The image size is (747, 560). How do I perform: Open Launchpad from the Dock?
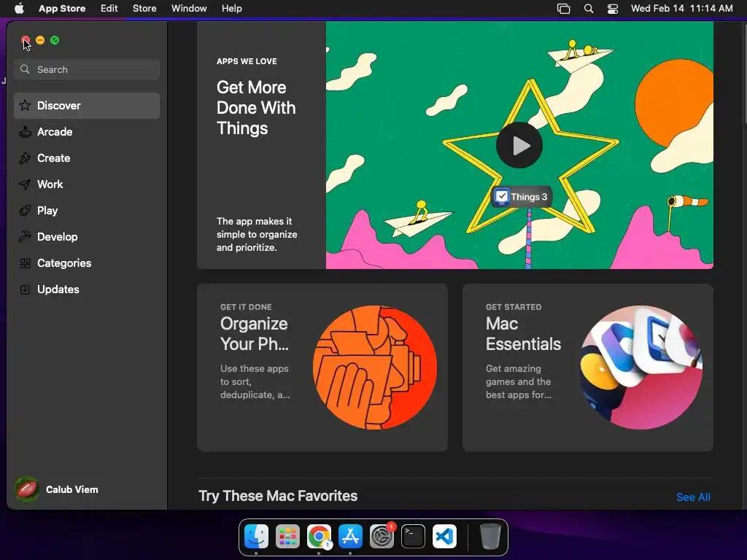point(287,537)
